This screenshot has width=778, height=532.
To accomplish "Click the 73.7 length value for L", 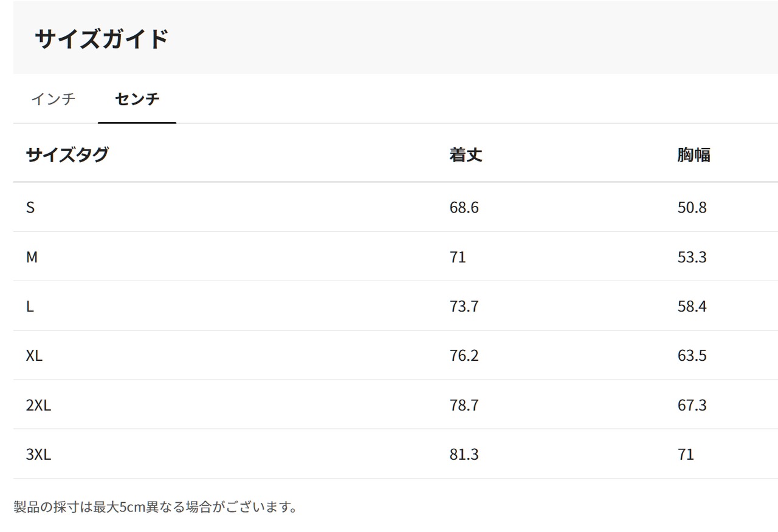I will [x=464, y=307].
